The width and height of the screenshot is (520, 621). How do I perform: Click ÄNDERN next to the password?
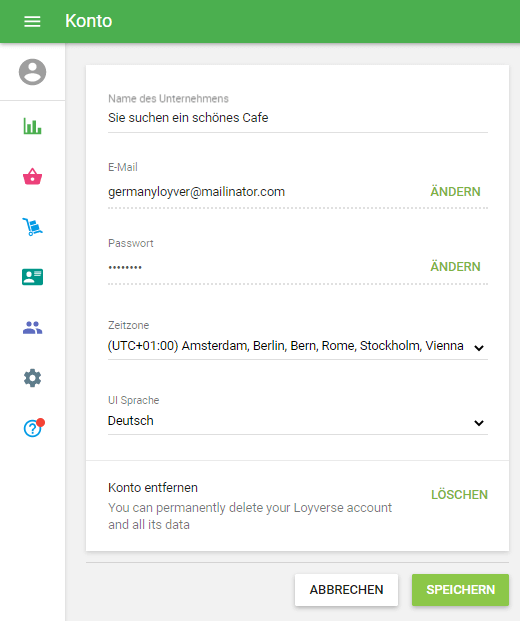point(455,267)
